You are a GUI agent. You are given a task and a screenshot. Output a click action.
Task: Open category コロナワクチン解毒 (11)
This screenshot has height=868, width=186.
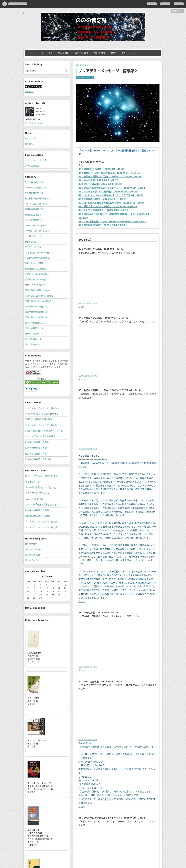click(36, 285)
